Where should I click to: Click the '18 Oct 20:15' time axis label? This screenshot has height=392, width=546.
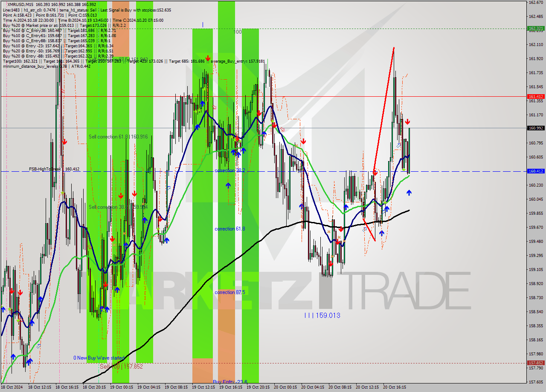(x=94, y=387)
